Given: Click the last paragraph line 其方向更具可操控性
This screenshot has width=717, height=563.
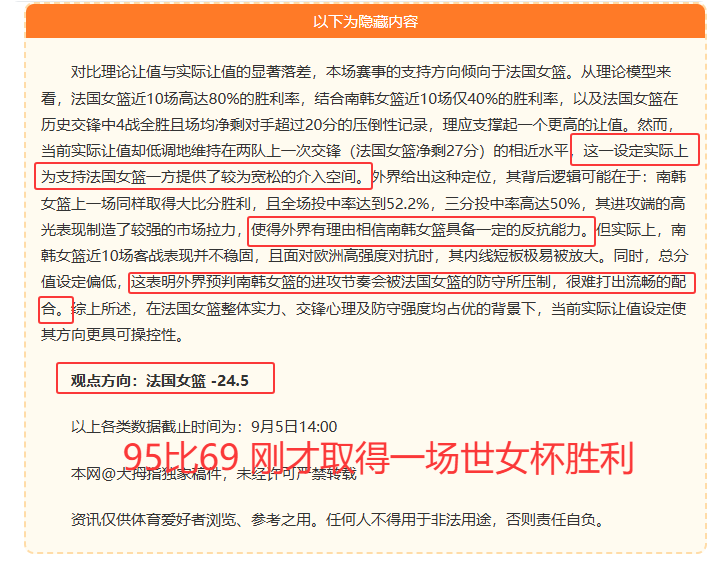Looking at the screenshot, I should click(x=112, y=335).
